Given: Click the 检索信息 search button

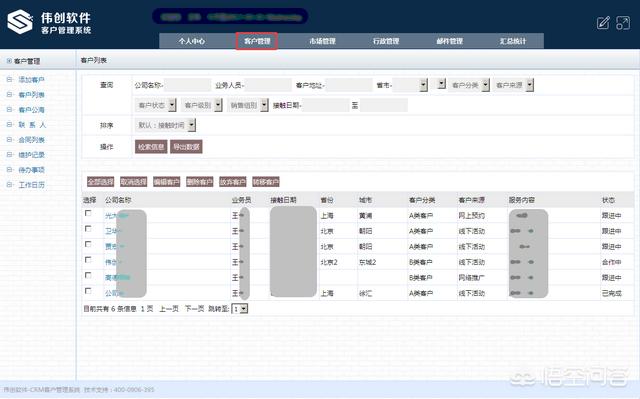Looking at the screenshot, I should pos(151,147).
